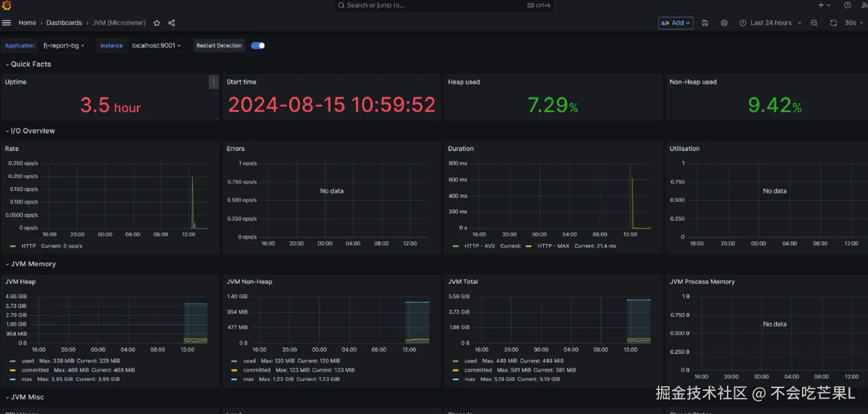Open the Uptime panel three-dot menu
The height and width of the screenshot is (414, 868).
[x=214, y=82]
